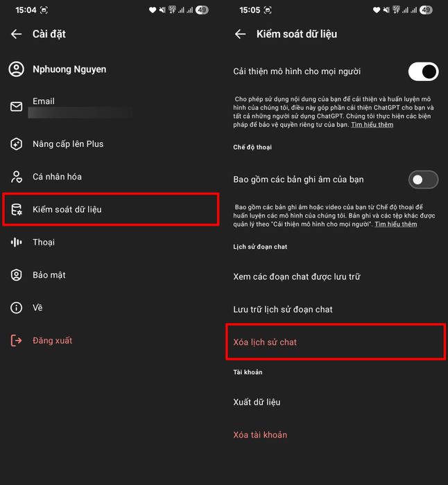Select Lưu trữ lịch sử đoạn chat
This screenshot has height=485, width=448.
(x=283, y=309)
